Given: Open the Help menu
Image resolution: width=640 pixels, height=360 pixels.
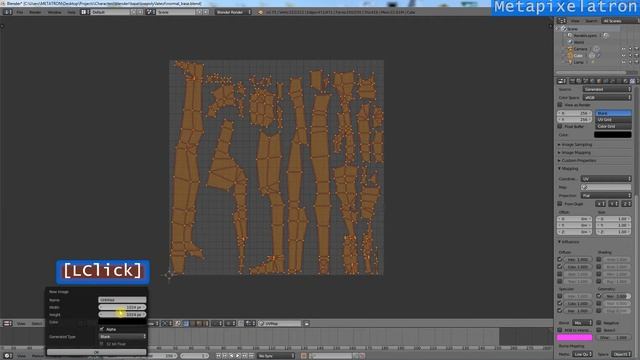Looking at the screenshot, I should [x=71, y=12].
